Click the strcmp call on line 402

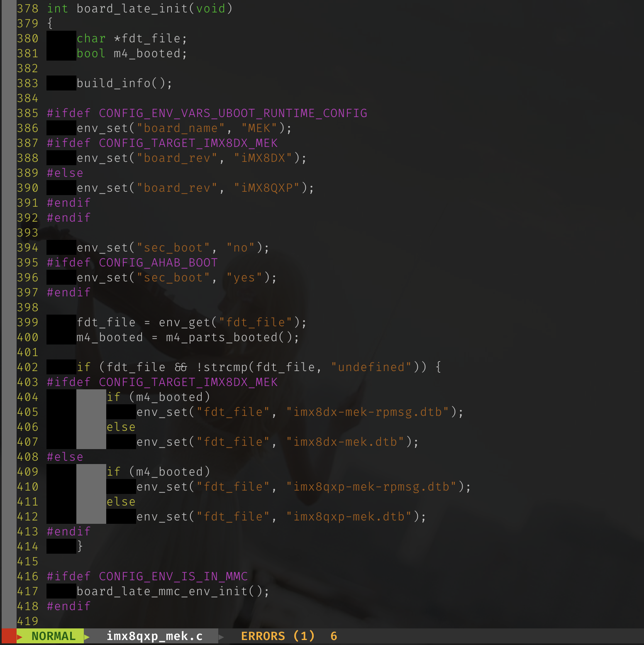311,367
